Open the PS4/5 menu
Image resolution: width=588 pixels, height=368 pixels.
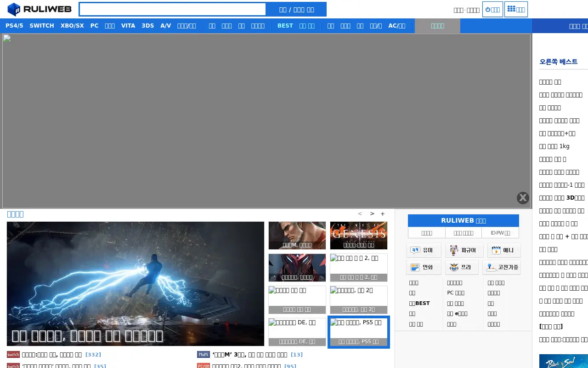pyautogui.click(x=14, y=26)
